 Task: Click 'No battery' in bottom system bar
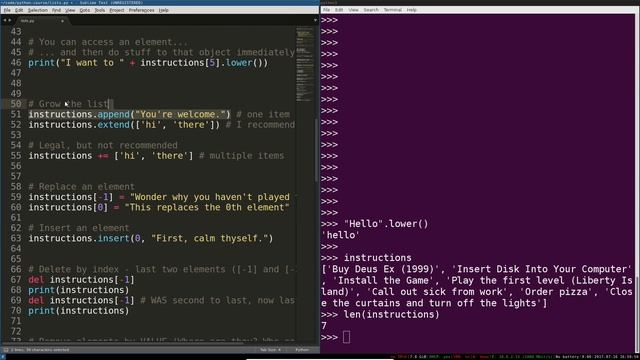[568, 357]
